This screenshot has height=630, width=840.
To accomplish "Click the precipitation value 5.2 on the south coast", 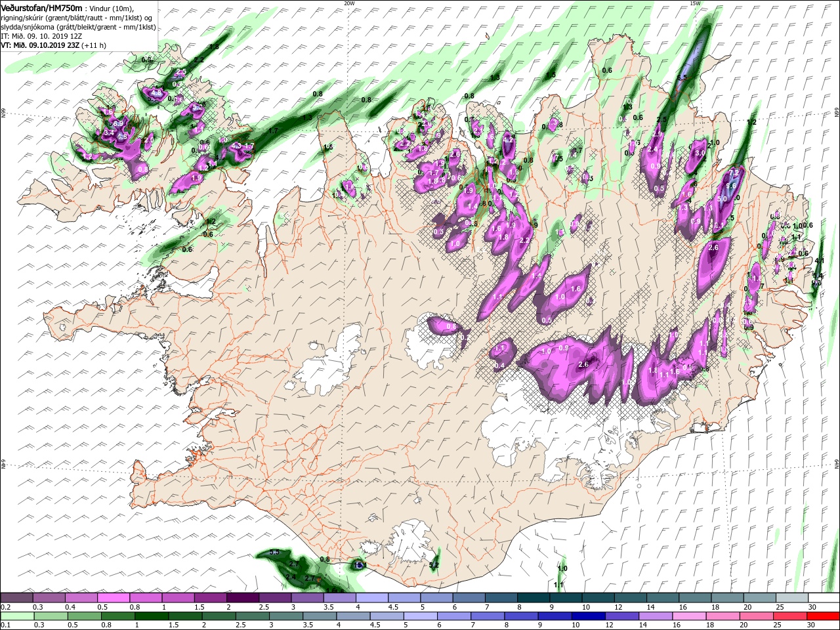I will pyautogui.click(x=433, y=565).
